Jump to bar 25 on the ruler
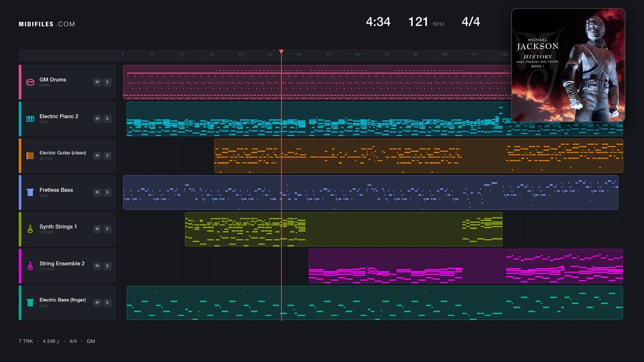The height and width of the screenshot is (362, 644). (211, 54)
